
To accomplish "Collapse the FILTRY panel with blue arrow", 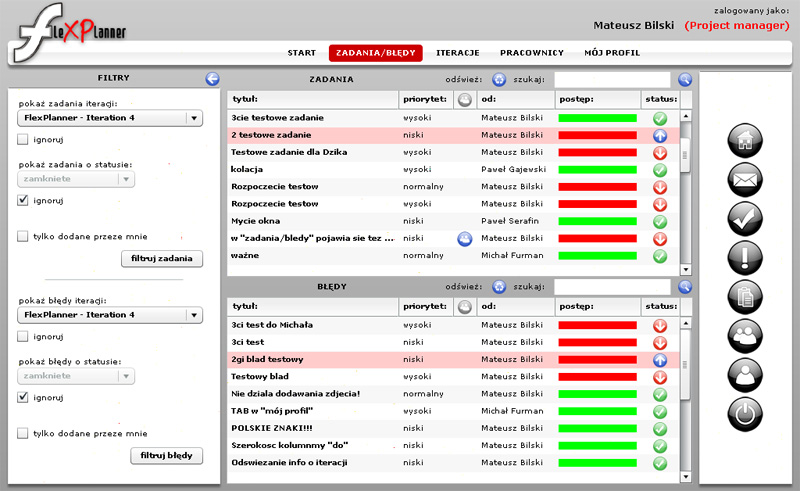I will point(212,78).
